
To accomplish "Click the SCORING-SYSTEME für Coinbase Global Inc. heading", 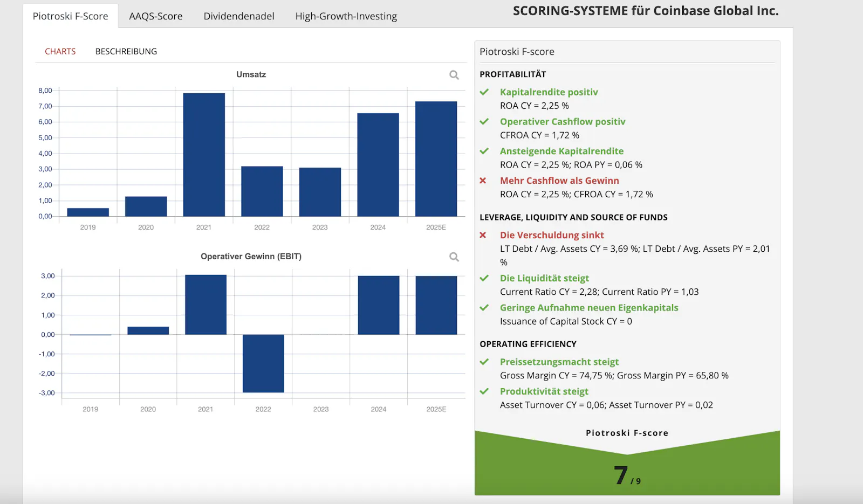I will click(646, 11).
